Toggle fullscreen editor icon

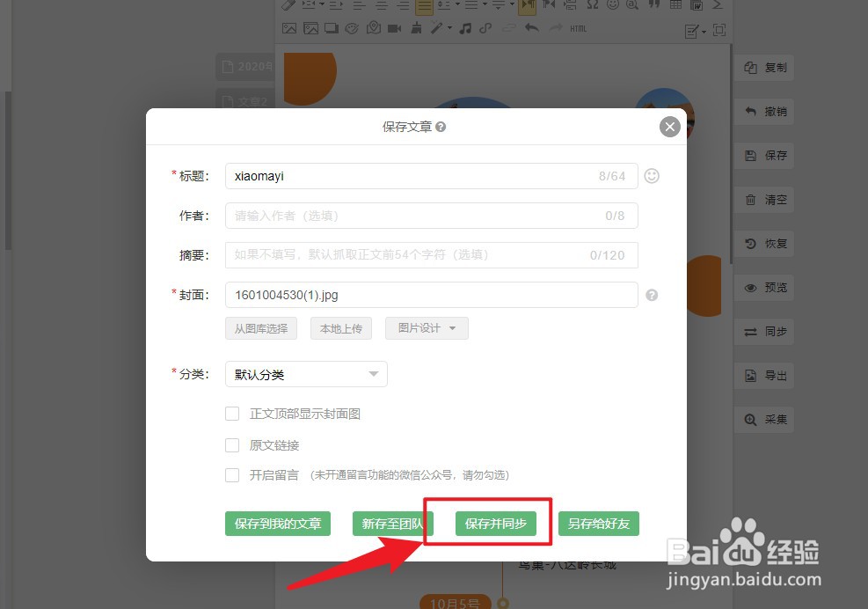tap(719, 30)
